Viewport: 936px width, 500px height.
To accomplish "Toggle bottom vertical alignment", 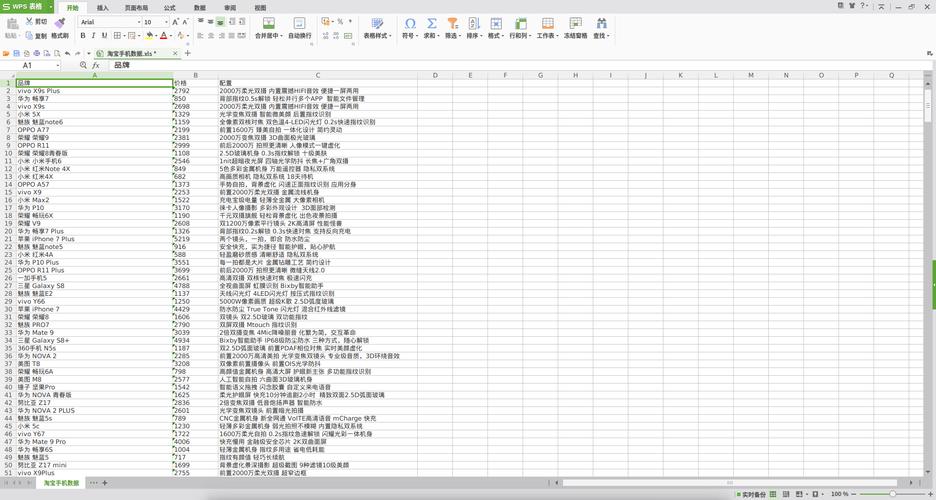I will 220,21.
